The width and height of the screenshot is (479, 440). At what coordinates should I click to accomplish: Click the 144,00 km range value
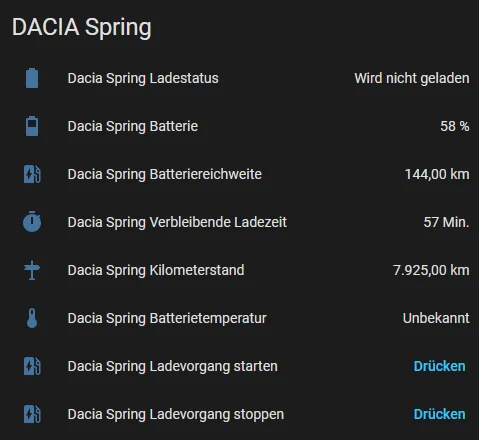point(437,174)
